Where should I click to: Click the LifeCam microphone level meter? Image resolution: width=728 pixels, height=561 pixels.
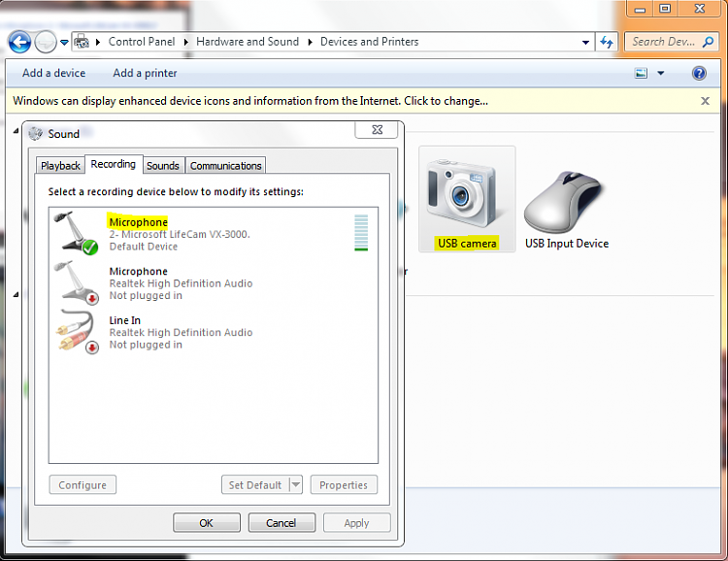(361, 233)
